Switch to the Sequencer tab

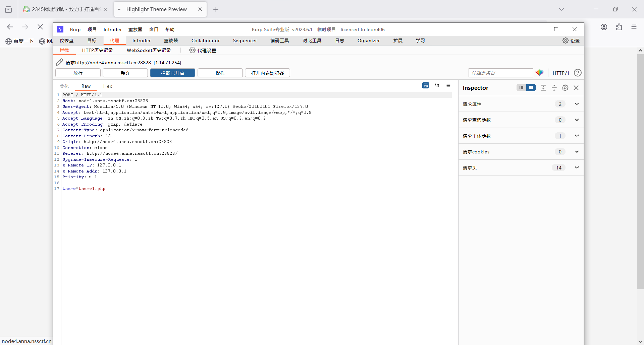(245, 41)
